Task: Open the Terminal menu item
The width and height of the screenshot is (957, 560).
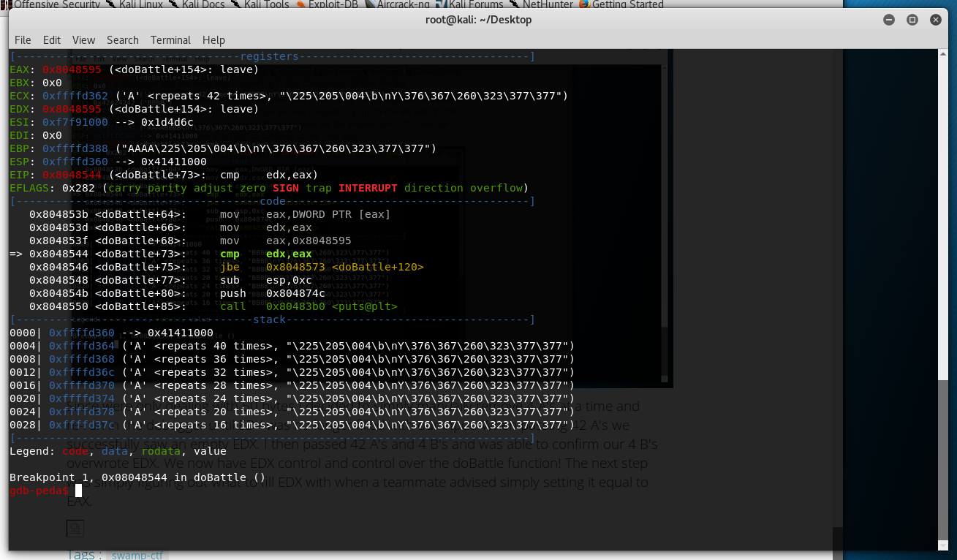Action: tap(170, 40)
